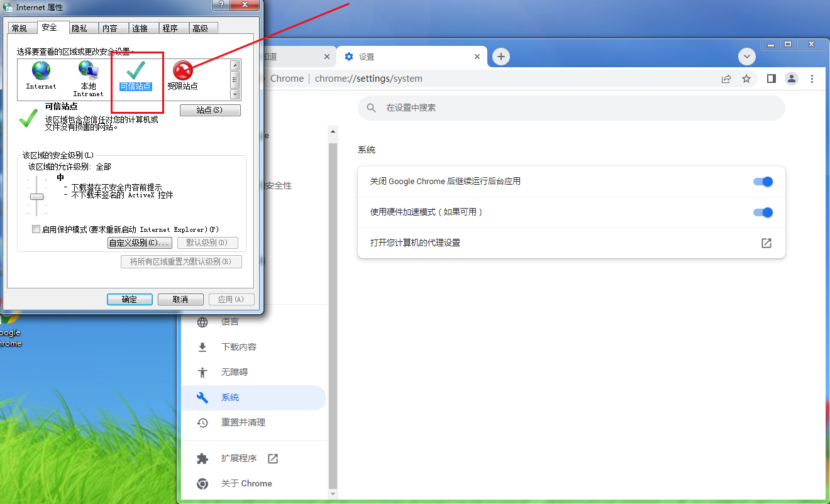The image size is (830, 504).
Task: Click the 应用(A) button
Action: coord(231,299)
